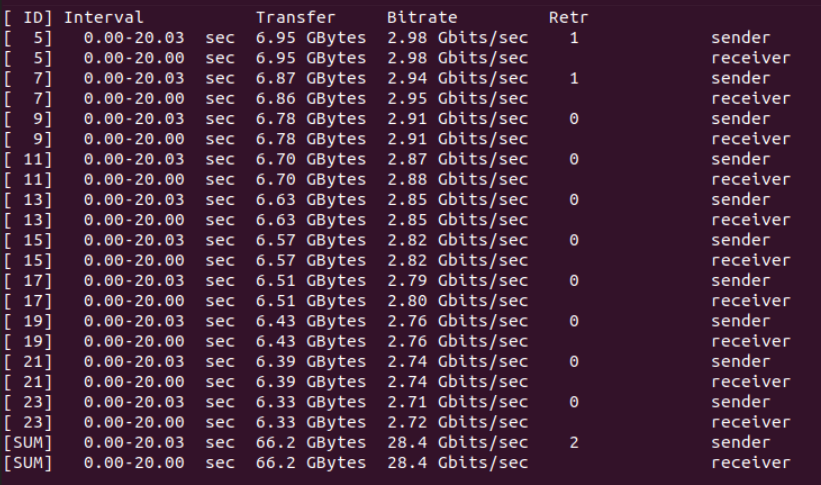Click the Interval column header
The height and width of the screenshot is (485, 821).
[x=104, y=17]
